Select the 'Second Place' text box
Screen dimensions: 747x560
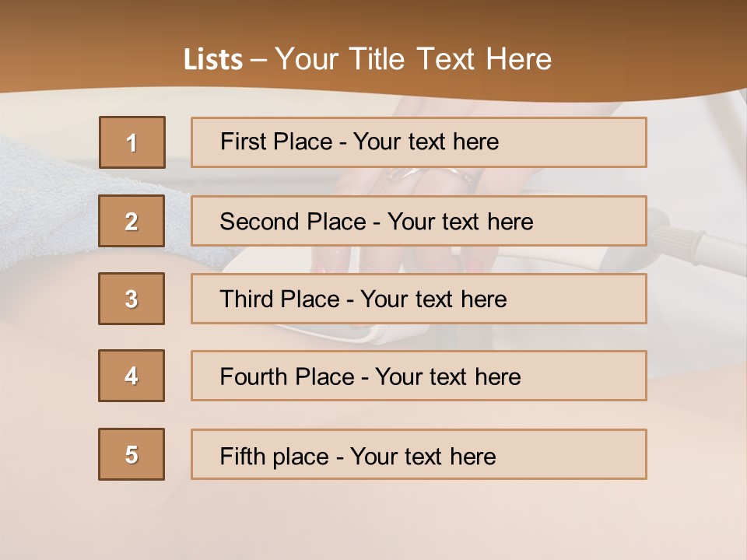click(x=419, y=221)
